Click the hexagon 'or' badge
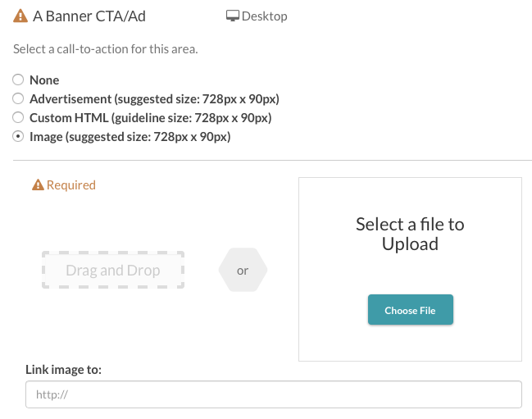 point(243,270)
